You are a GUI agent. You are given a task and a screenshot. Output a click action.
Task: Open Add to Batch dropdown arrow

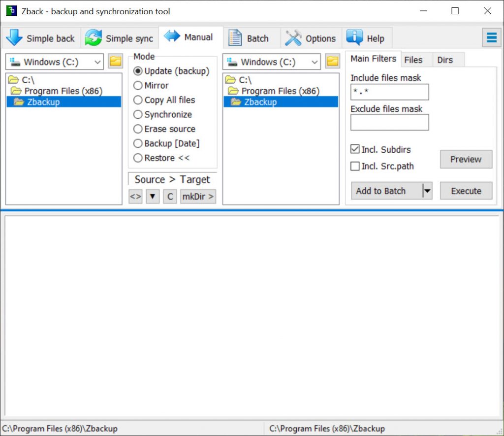tap(427, 191)
